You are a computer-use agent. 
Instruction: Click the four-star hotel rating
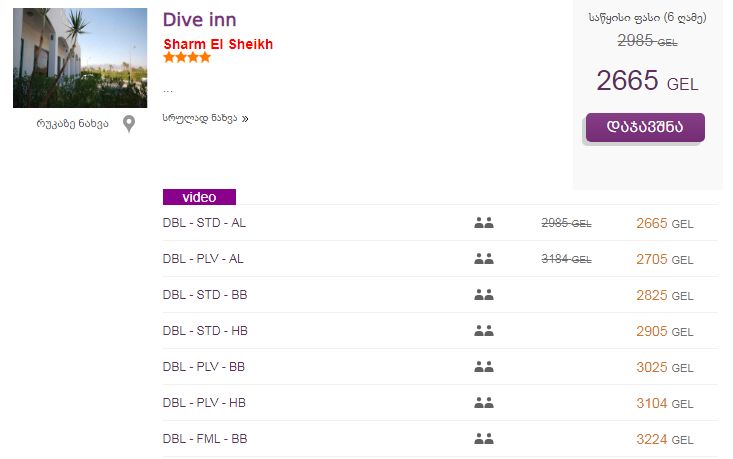point(187,58)
